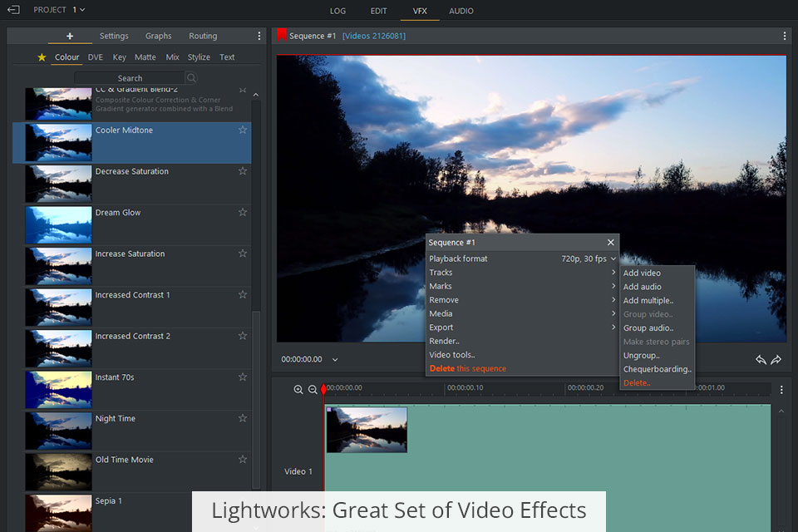Screen dimensions: 798x532
Task: Exit project via back arrow icon
Action: (14, 10)
